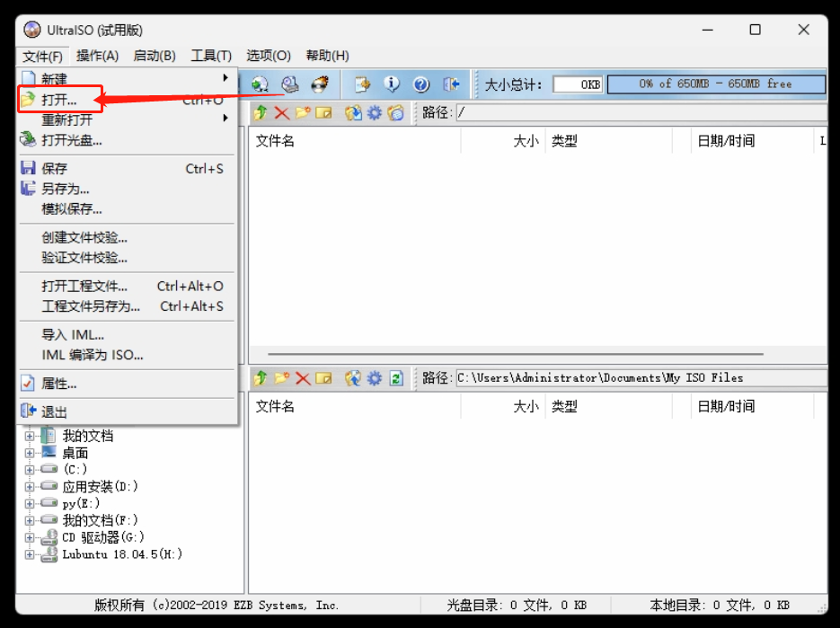Viewport: 840px width, 628px height.
Task: Click the blue info bubble toolbar icon
Action: point(392,84)
